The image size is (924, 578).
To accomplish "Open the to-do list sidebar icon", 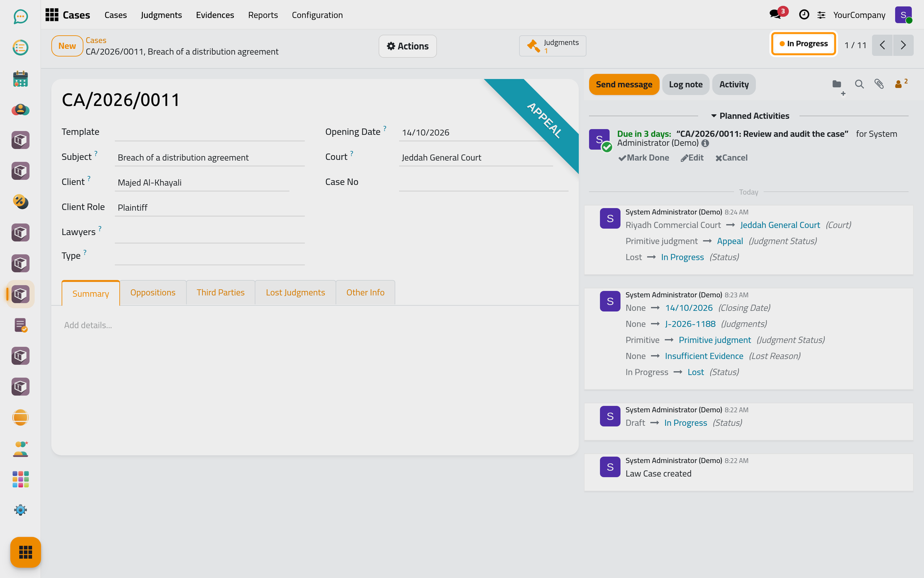I will point(20,48).
